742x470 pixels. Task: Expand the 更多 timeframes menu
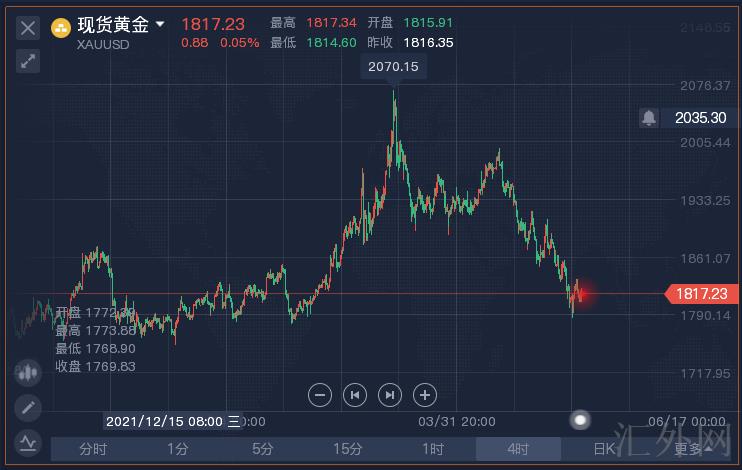point(692,449)
